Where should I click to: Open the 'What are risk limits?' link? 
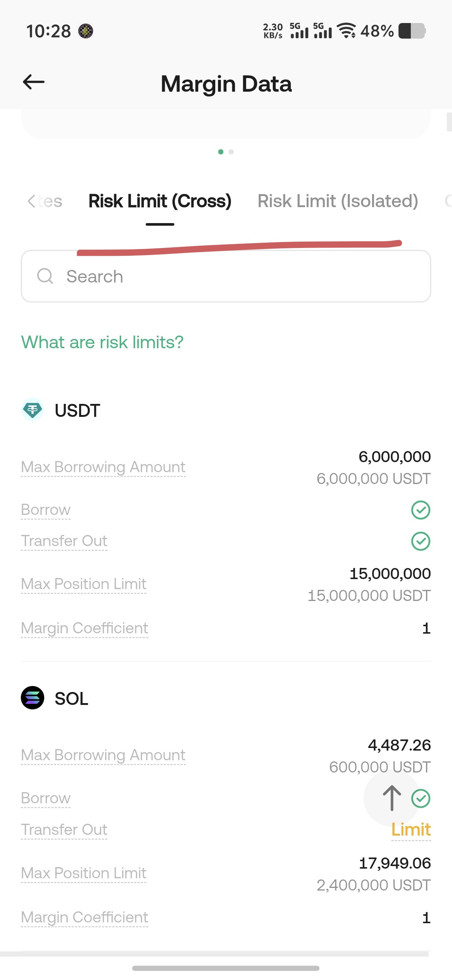(x=102, y=342)
